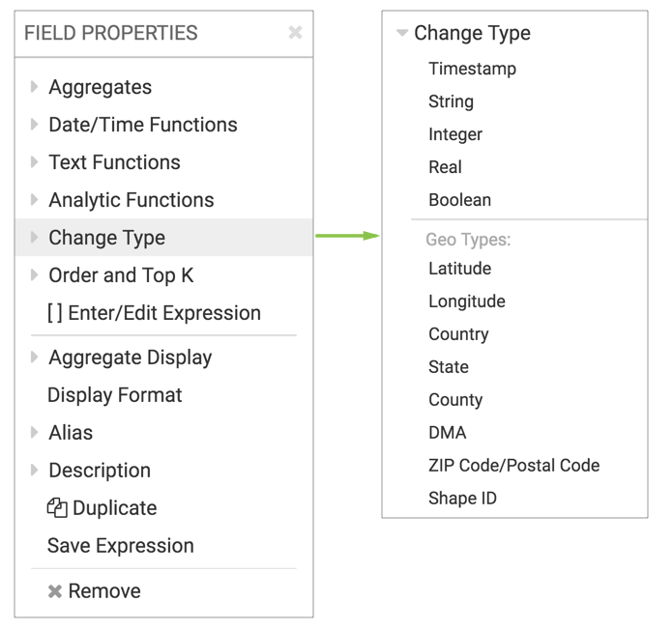
Task: Click the Remove X icon
Action: [x=55, y=591]
